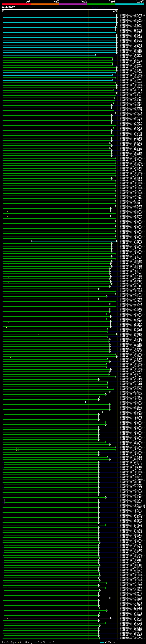Select hit label UniRef100_A7Q5V8
146x644 pixels.
[131, 80]
